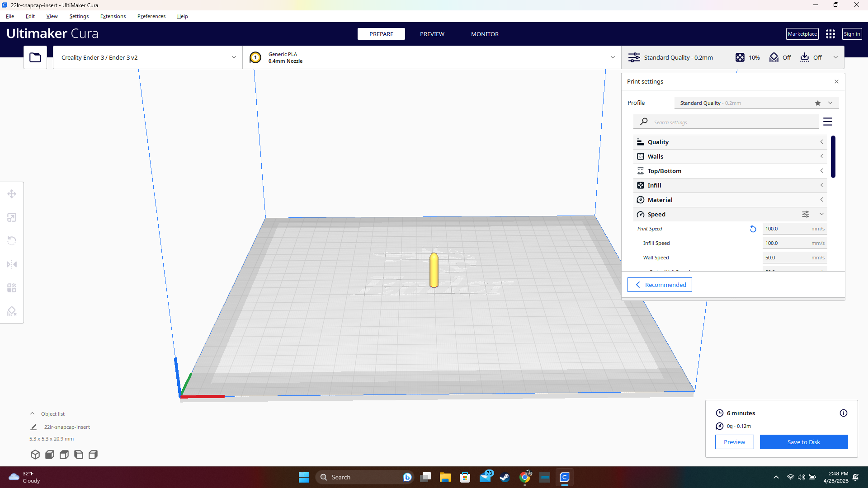Click the Save to Disk button
Screen dimensions: 868x488
[x=804, y=442]
